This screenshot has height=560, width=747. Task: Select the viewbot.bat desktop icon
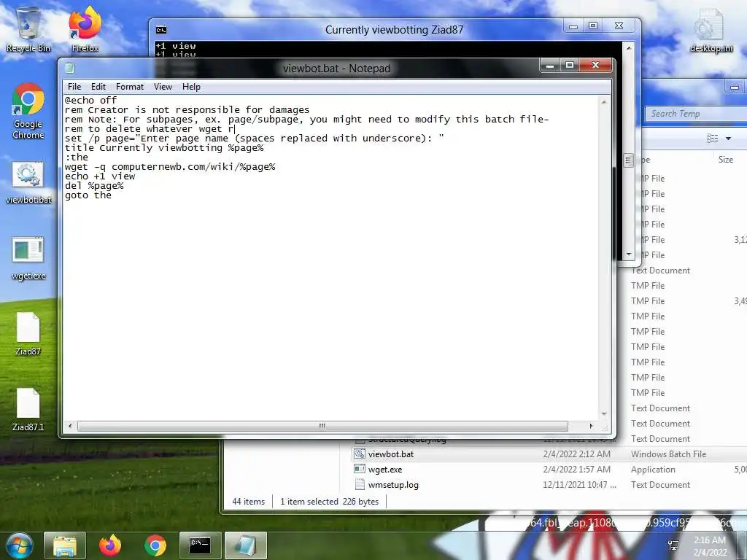pos(28,183)
